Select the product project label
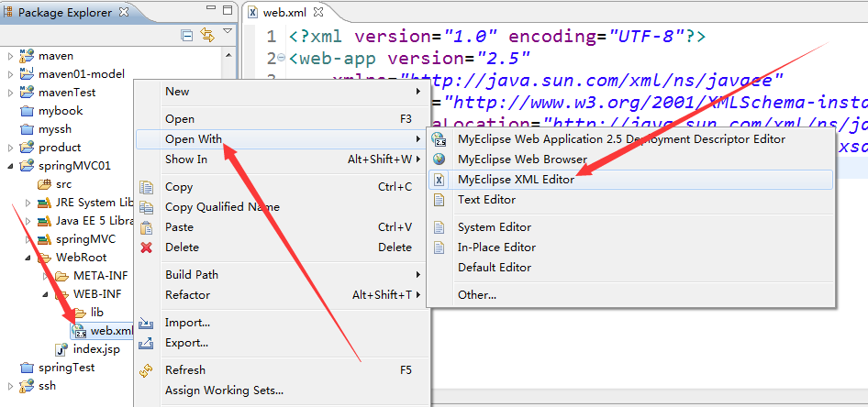 pos(60,148)
